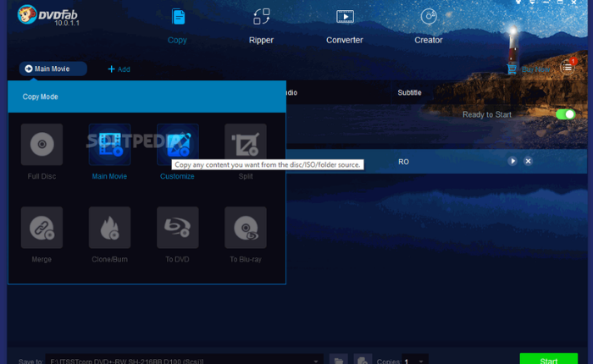Click the RO subtitle value
593x364 pixels.
[x=403, y=162]
